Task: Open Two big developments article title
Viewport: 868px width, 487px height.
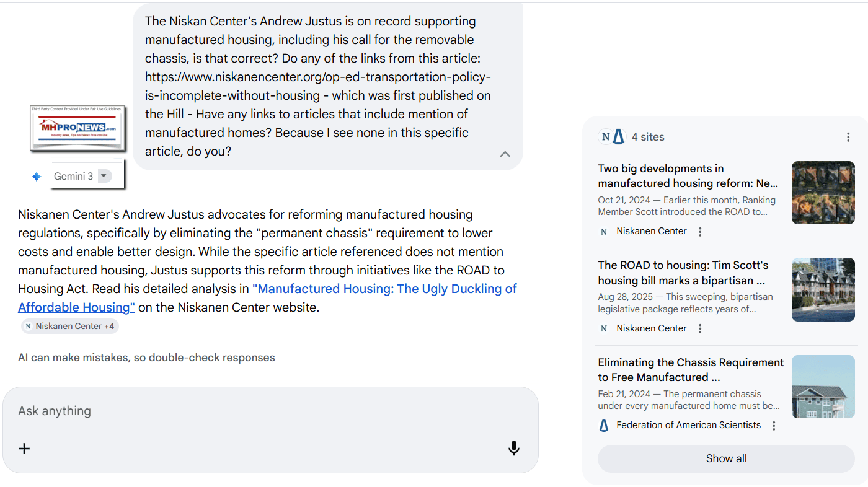Action: pyautogui.click(x=688, y=176)
